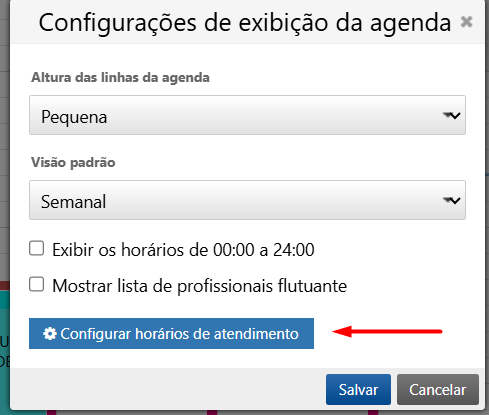This screenshot has width=489, height=415.
Task: Open the Altura das linhas dropdown showing Pequena
Action: [247, 115]
